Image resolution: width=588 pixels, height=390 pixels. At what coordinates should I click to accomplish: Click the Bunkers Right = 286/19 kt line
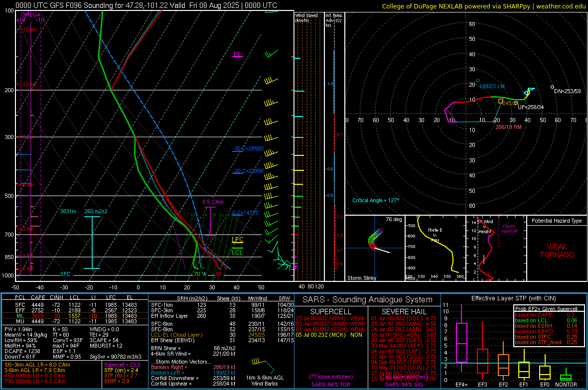click(193, 368)
